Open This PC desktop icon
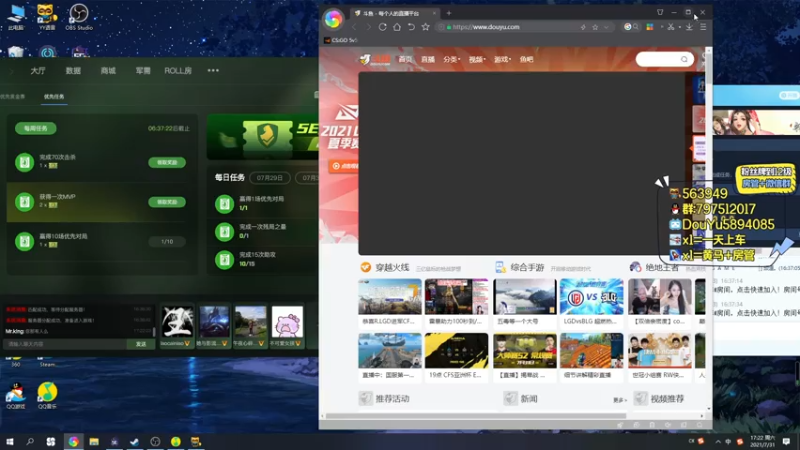The image size is (800, 450). (x=16, y=17)
